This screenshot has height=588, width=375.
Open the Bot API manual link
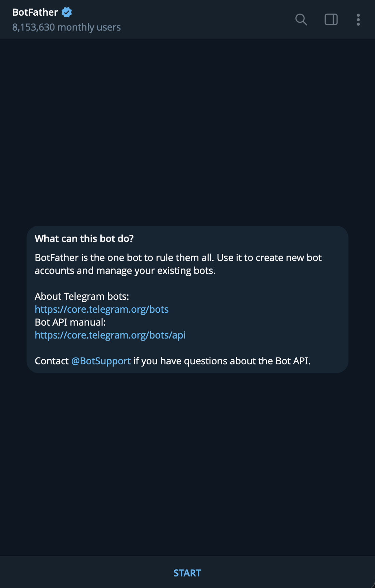click(110, 335)
